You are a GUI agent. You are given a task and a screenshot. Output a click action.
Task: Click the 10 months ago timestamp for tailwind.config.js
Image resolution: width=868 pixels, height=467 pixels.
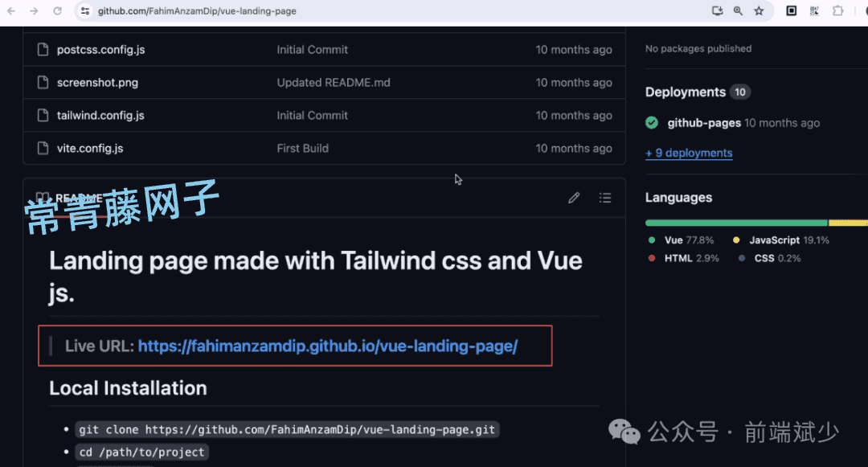[x=574, y=115]
